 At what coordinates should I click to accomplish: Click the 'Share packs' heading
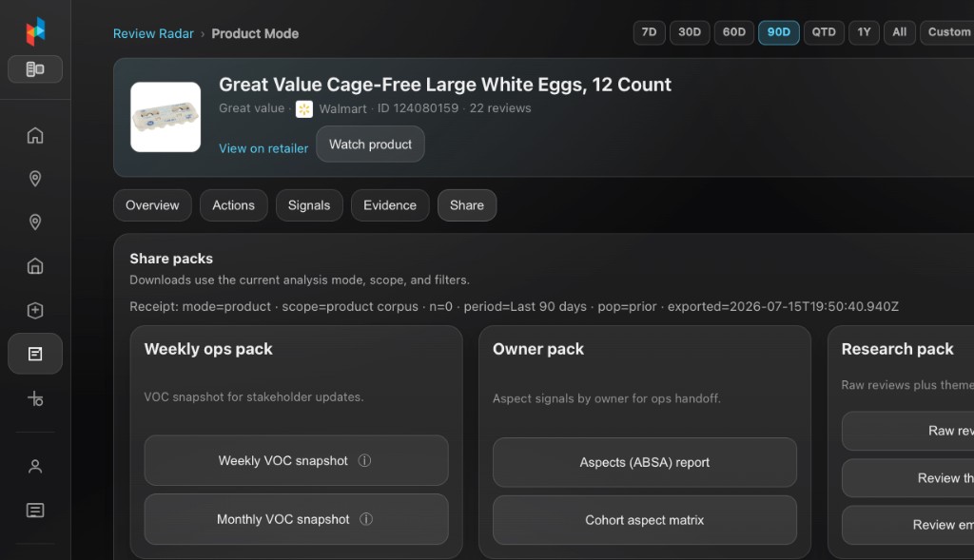(171, 259)
